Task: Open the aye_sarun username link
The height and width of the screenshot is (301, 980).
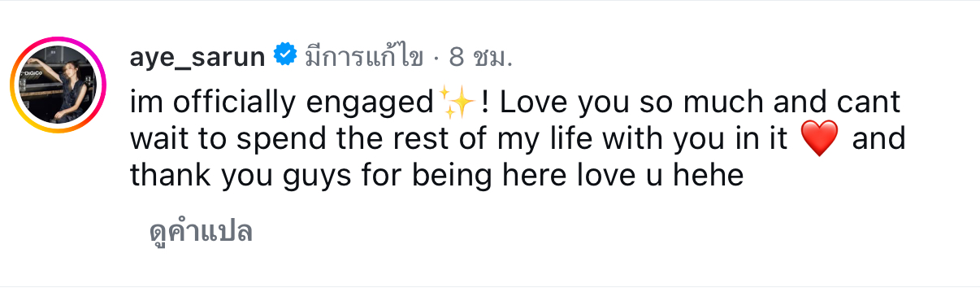Action: 197,57
